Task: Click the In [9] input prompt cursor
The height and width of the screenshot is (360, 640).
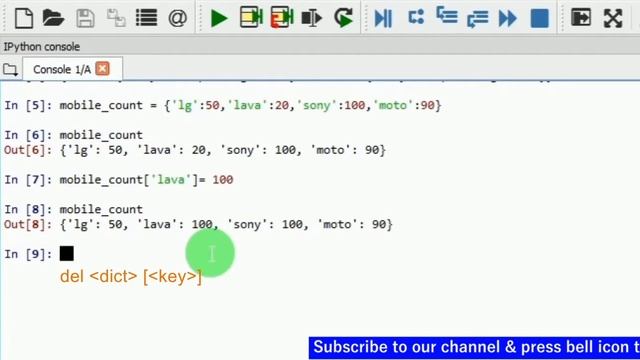Action: [67, 253]
